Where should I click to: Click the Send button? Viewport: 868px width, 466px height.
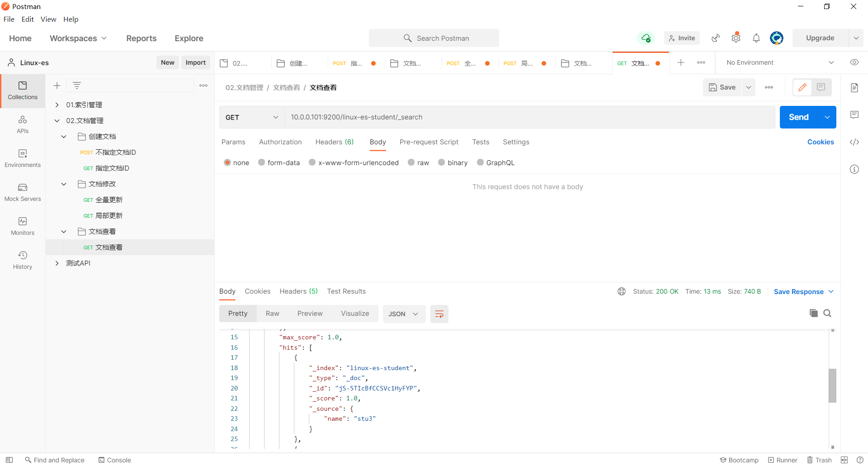[x=799, y=117]
